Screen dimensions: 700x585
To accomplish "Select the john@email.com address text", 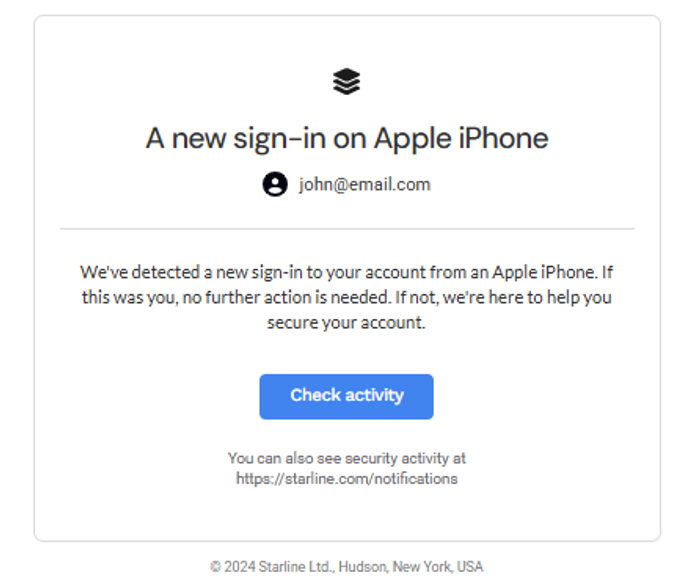I will [364, 184].
